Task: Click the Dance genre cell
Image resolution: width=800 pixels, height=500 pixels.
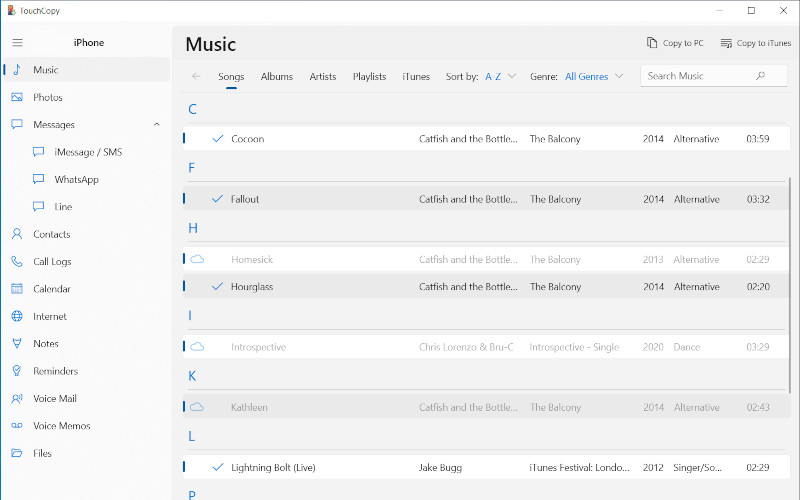Action: click(686, 347)
